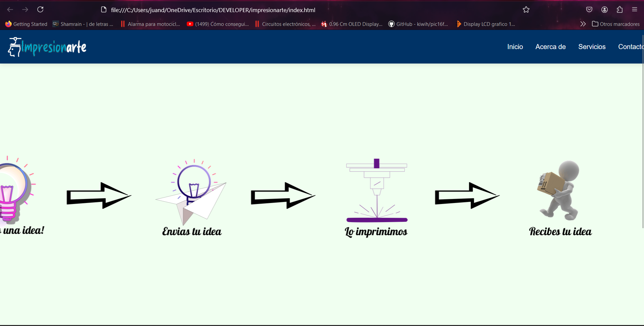
Task: Go forward using the browser forward arrow
Action: [x=25, y=10]
